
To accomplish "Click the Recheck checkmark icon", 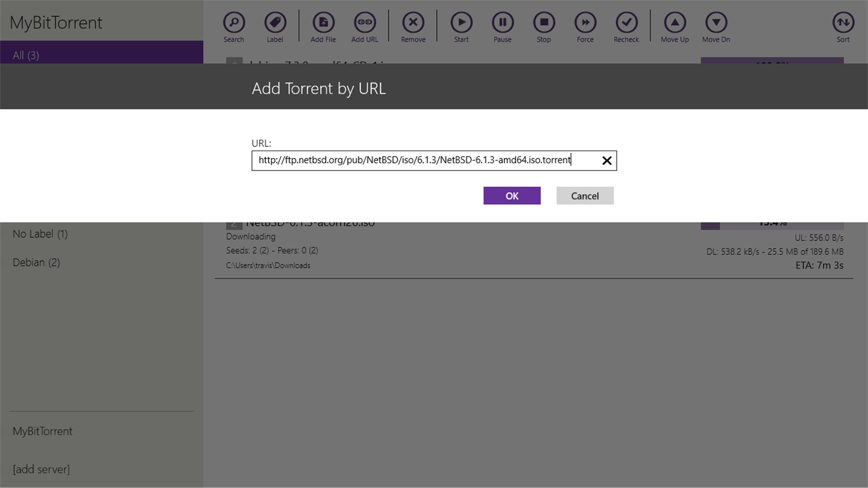I will 626,23.
